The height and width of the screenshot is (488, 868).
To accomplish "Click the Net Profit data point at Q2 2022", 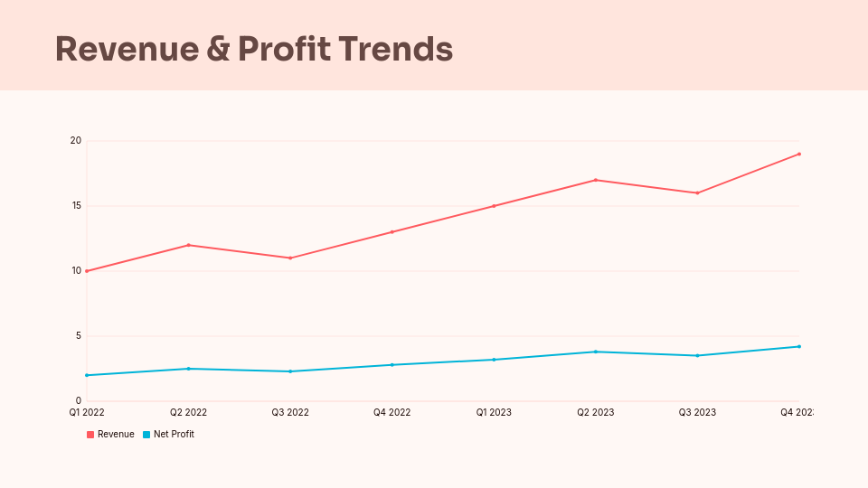I will point(188,369).
